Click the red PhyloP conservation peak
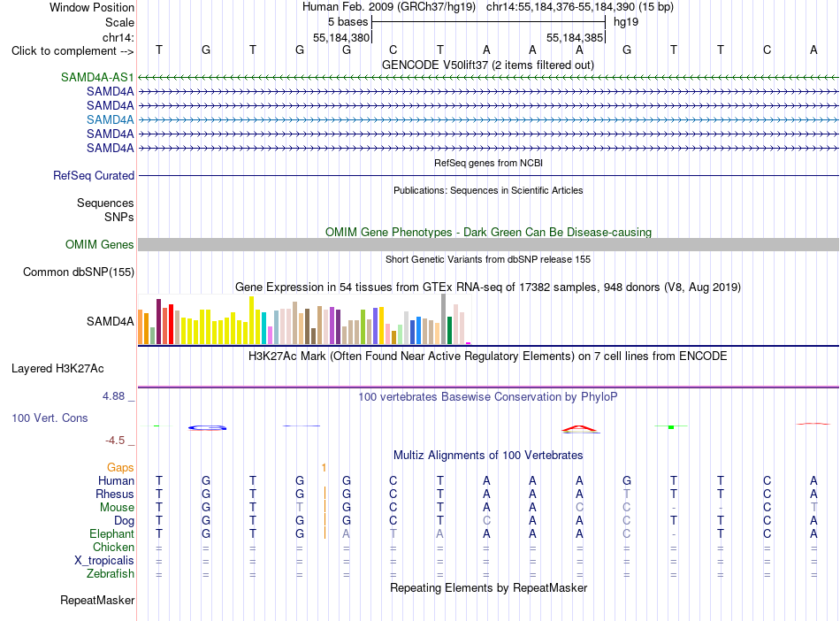The height and width of the screenshot is (621, 840). (580, 429)
